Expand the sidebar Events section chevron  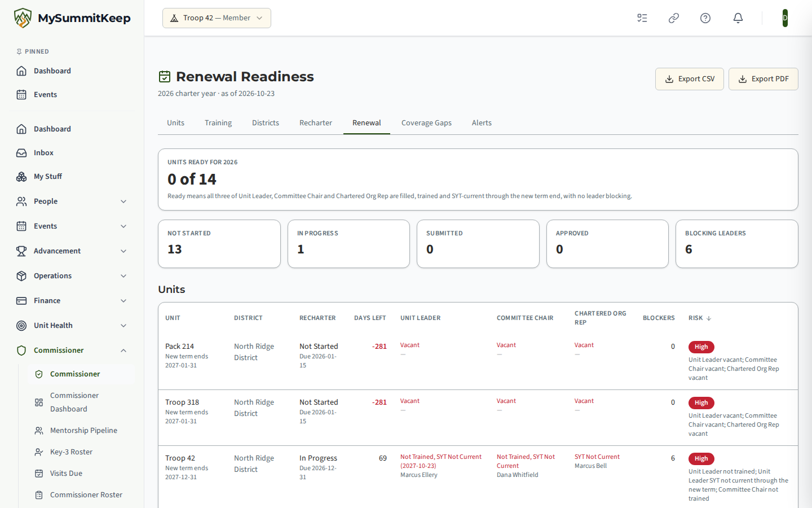coord(123,226)
